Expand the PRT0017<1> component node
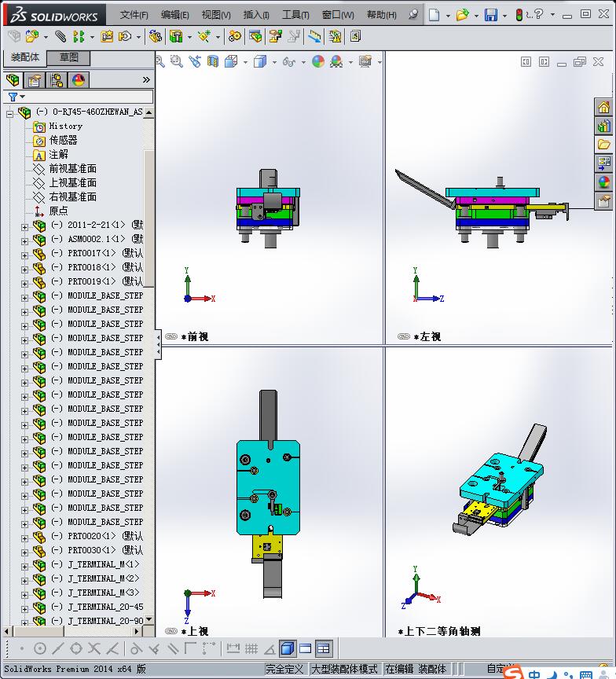 tap(24, 255)
